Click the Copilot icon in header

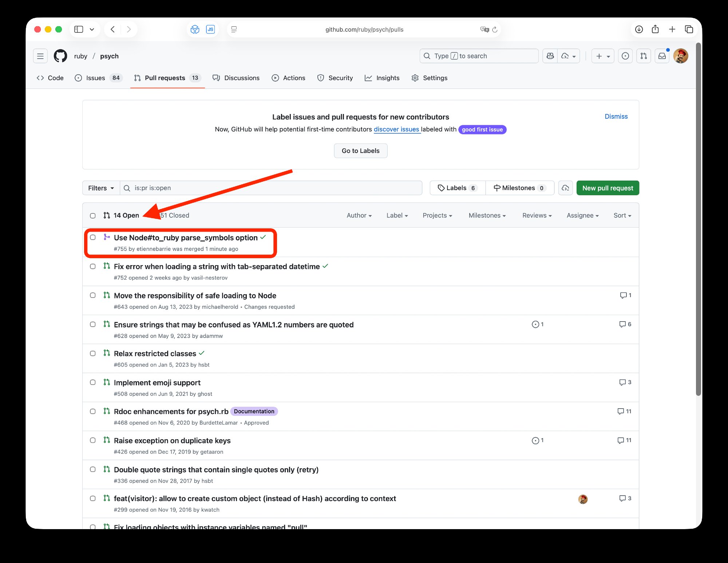coord(550,56)
